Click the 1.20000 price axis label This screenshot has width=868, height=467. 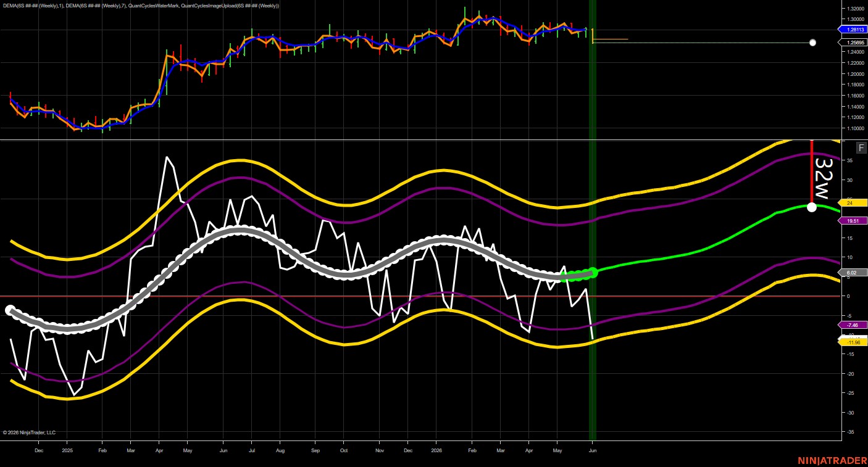point(854,74)
